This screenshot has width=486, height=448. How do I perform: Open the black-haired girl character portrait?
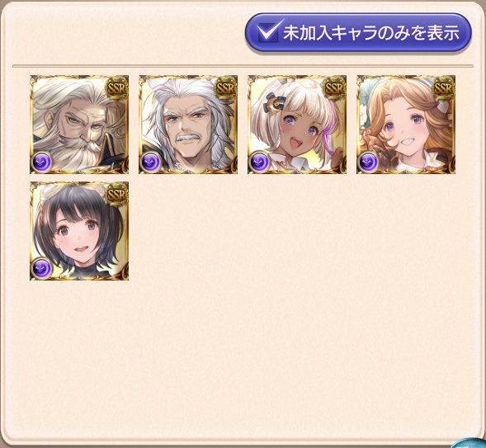pos(79,231)
